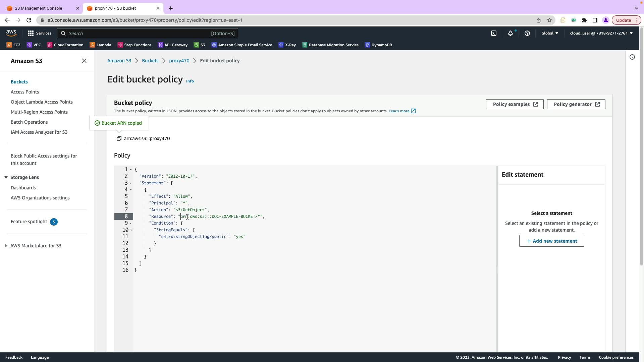Click the proxy470 breadcrumb link
Viewport: 644px width, 362px height.
[x=179, y=61]
